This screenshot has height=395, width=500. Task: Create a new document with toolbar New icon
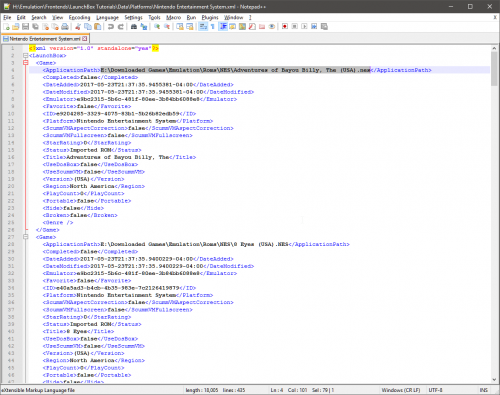(6, 27)
